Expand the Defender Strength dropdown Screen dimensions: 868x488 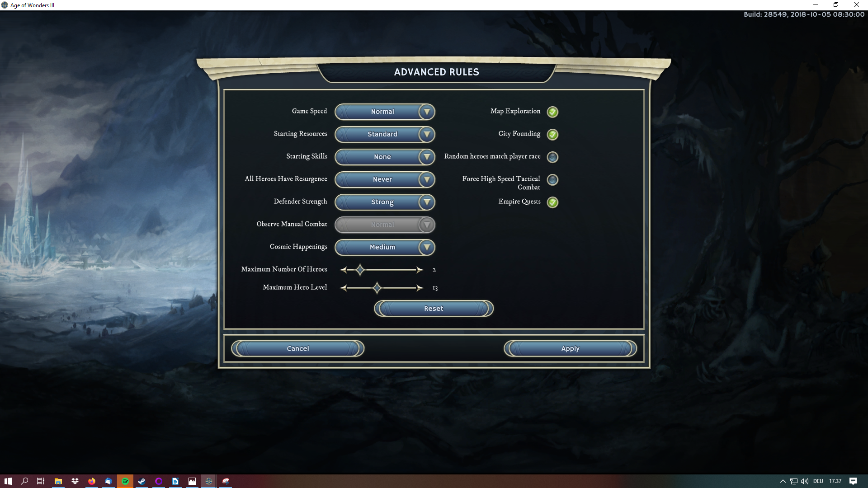point(426,202)
